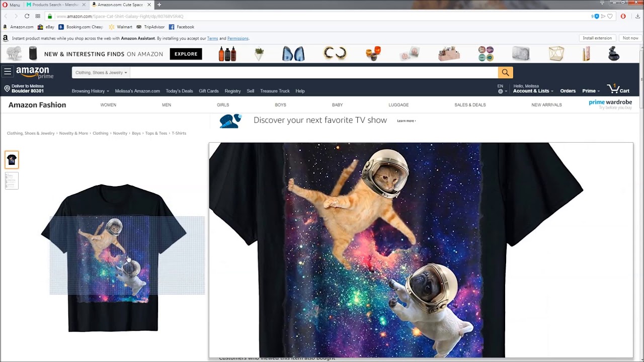The image size is (644, 362).
Task: Change the Deliver to Melissa Boulder location
Action: coord(24,88)
